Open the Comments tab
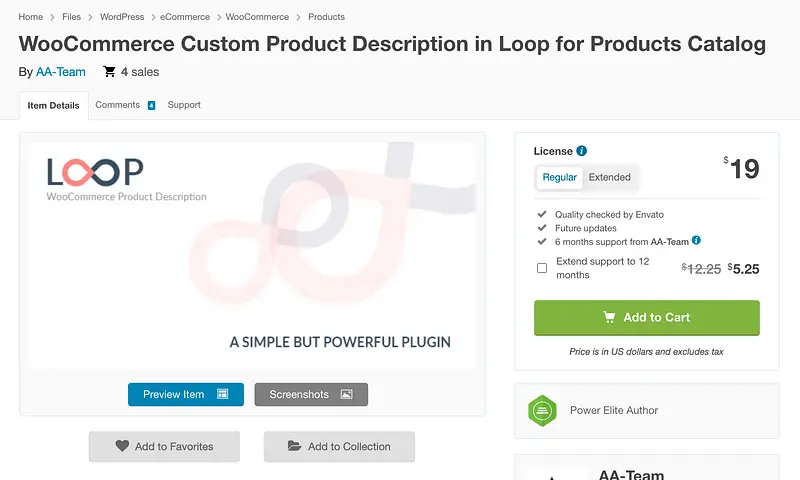 118,105
